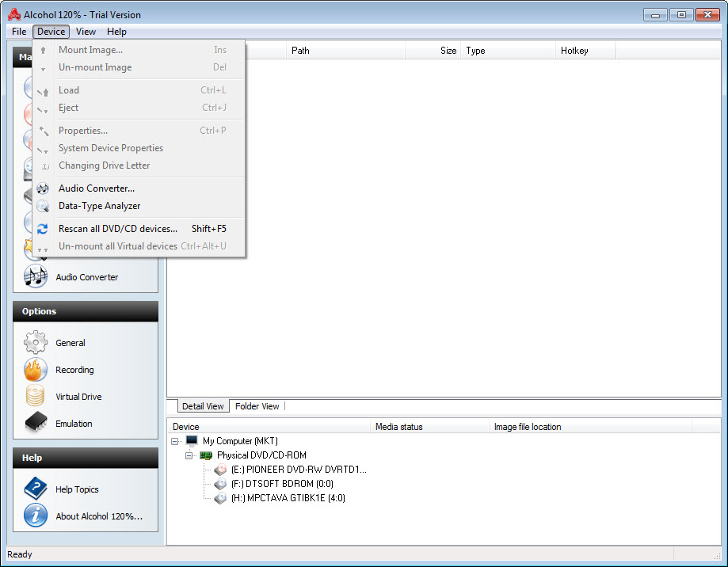The image size is (728, 567).
Task: Choose Audio Converter... from Device menu
Action: (x=139, y=188)
